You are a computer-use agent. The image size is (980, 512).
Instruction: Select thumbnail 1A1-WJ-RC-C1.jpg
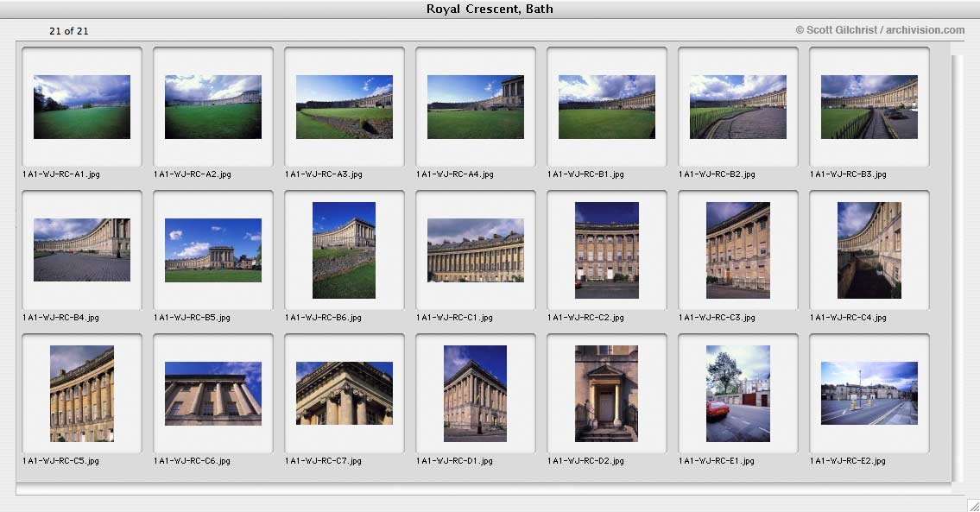(476, 250)
